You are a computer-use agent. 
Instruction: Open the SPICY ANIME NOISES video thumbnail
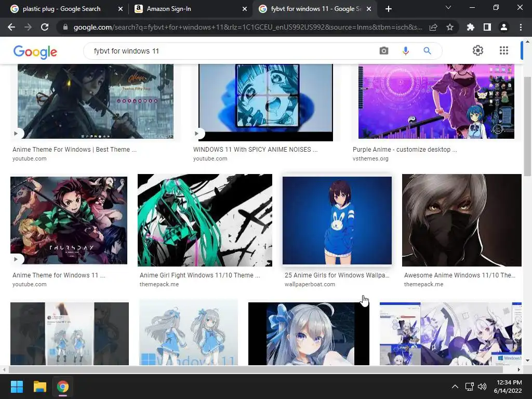pyautogui.click(x=265, y=102)
